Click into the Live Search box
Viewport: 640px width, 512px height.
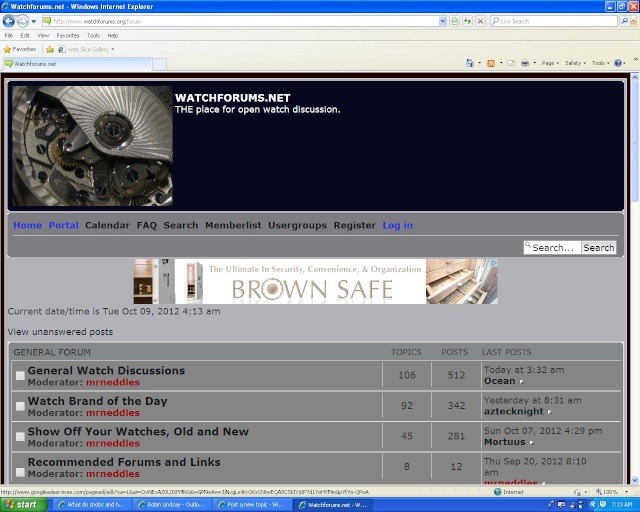pyautogui.click(x=553, y=21)
